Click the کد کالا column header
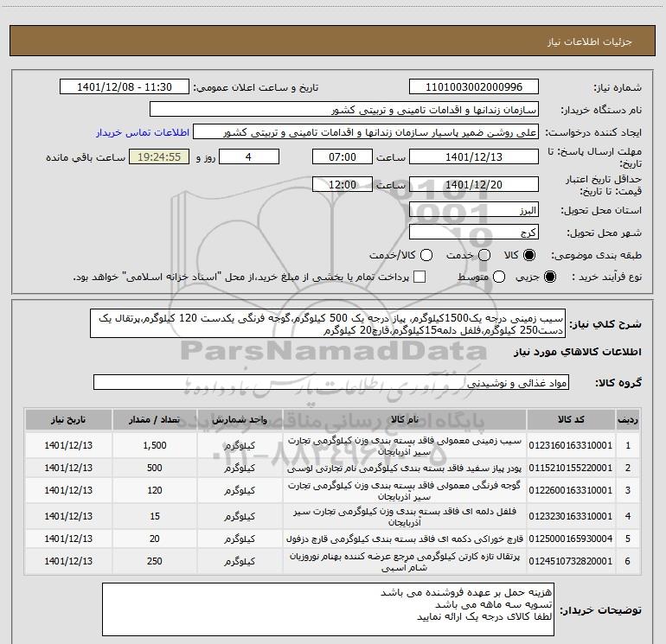The height and width of the screenshot is (644, 666). 571,419
